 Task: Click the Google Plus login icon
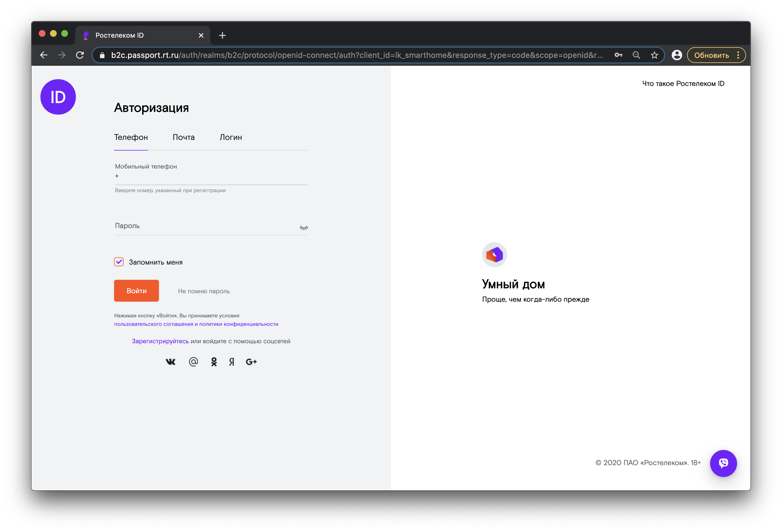pyautogui.click(x=251, y=362)
